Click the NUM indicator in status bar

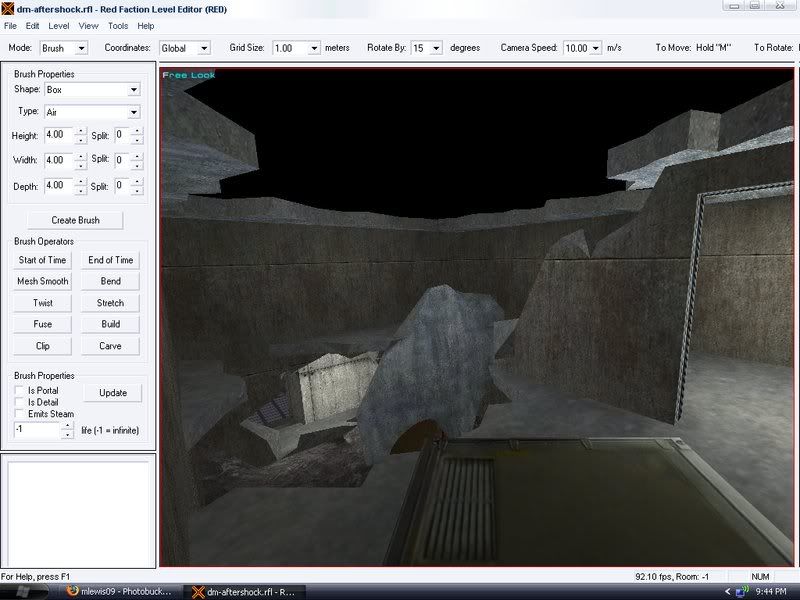pyautogui.click(x=760, y=577)
